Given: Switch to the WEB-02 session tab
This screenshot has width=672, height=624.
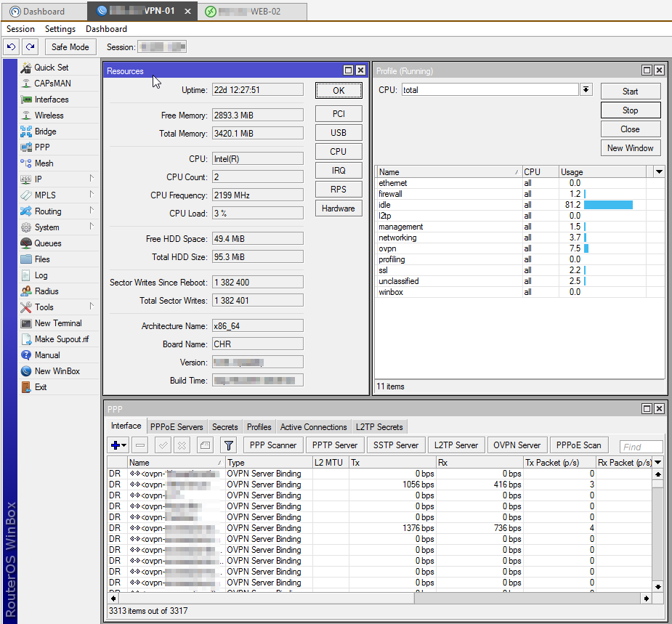Looking at the screenshot, I should pos(252,12).
